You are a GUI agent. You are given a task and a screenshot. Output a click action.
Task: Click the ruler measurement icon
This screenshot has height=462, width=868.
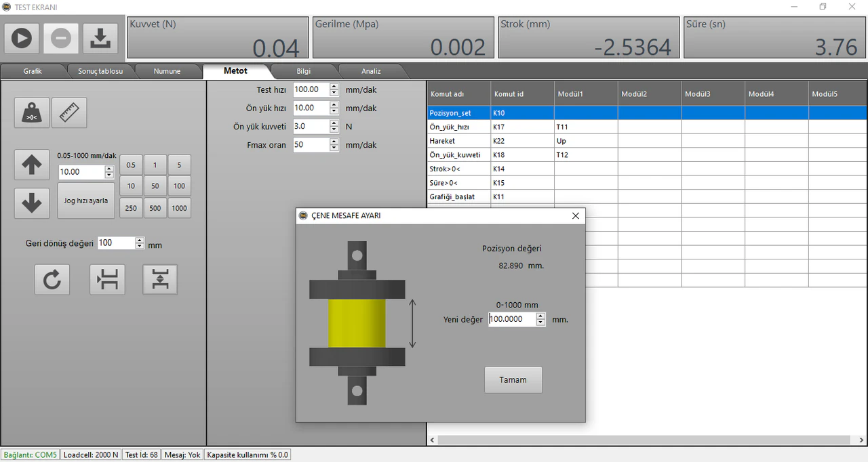pos(69,112)
